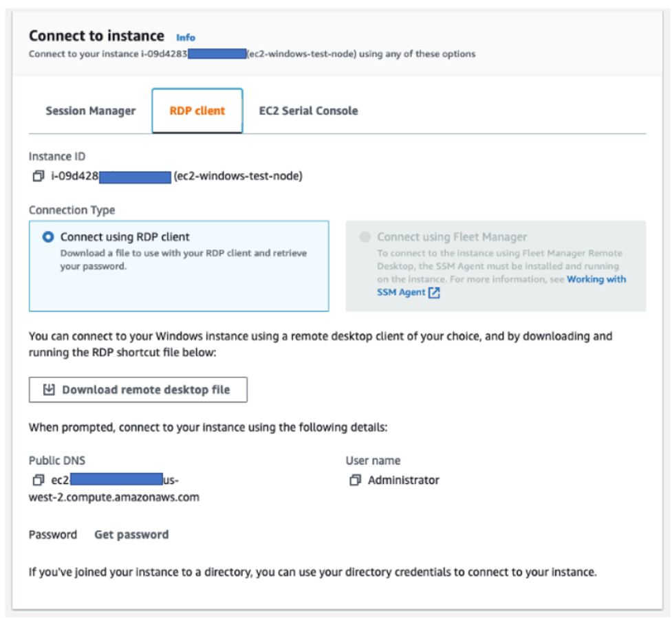Viewport: 672px width, 618px height.
Task: Open the Info link beside Connect to instance
Action: pos(186,38)
